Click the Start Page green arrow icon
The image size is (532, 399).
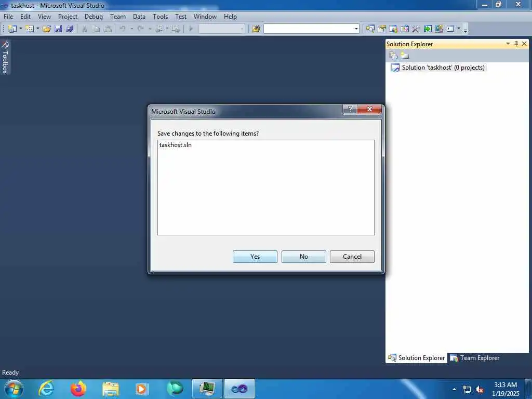[428, 29]
